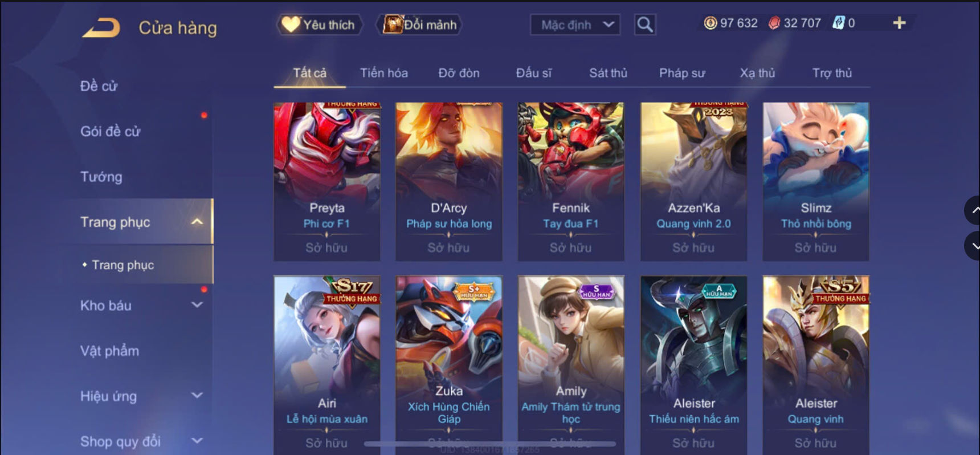Expand the Kho báu sidebar section
Image resolution: width=980 pixels, height=455 pixels.
(197, 305)
